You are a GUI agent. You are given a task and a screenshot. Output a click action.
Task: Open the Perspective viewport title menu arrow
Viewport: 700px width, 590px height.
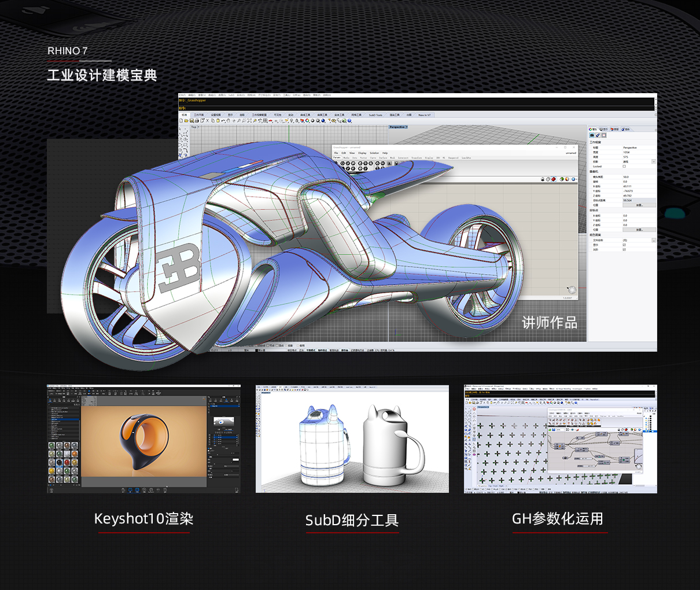tap(407, 127)
